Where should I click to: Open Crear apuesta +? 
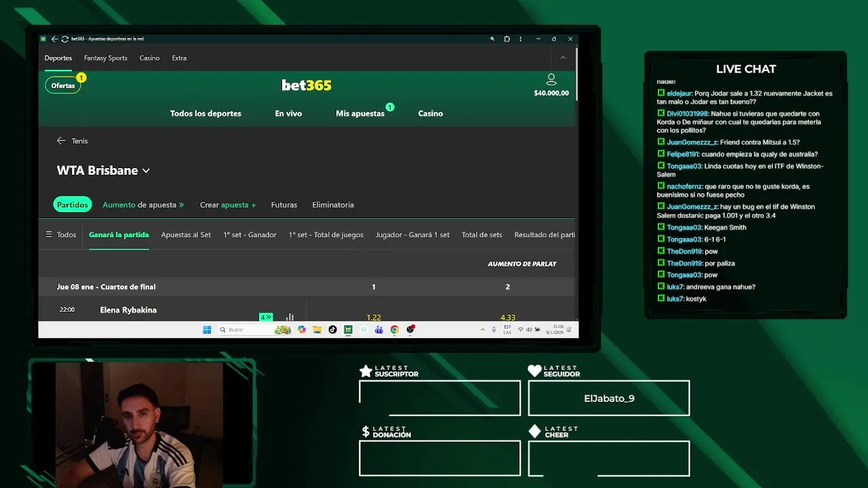tap(228, 205)
